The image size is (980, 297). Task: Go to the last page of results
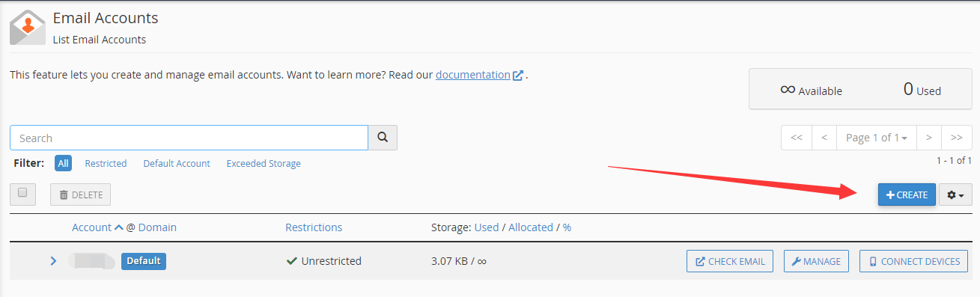click(956, 138)
